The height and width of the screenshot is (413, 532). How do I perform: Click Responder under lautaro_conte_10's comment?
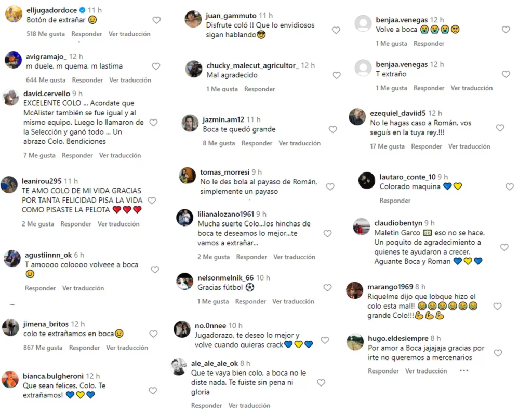[x=395, y=201]
